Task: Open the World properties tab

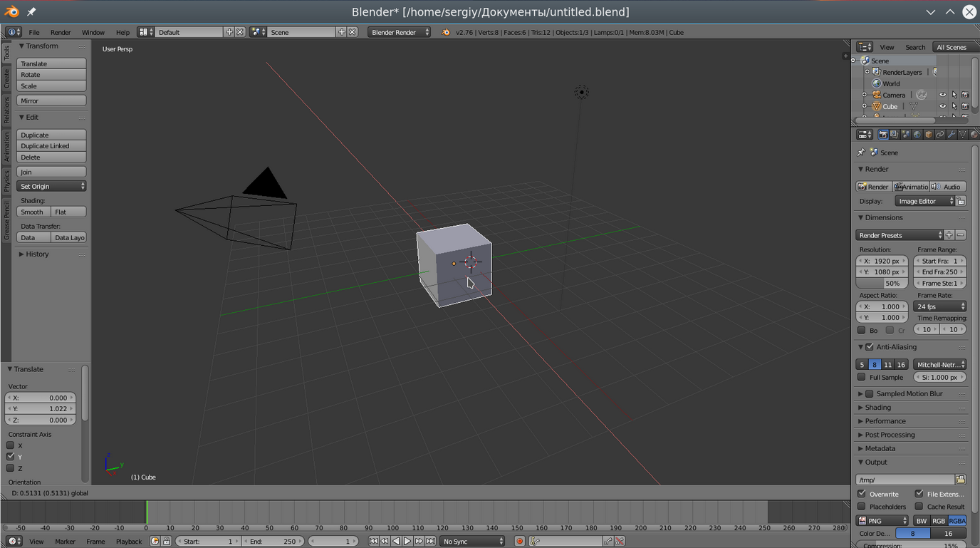Action: (917, 135)
